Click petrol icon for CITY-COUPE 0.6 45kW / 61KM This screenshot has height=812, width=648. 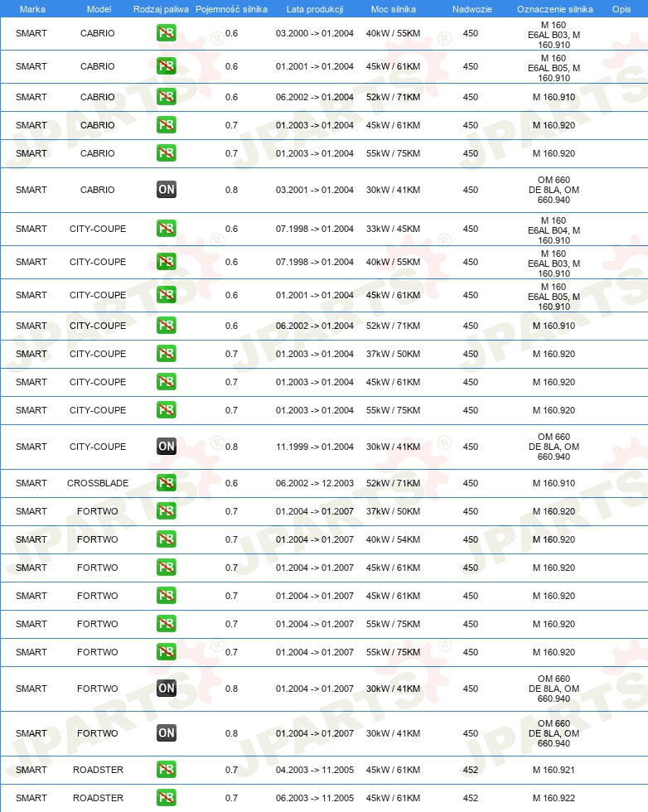167,295
